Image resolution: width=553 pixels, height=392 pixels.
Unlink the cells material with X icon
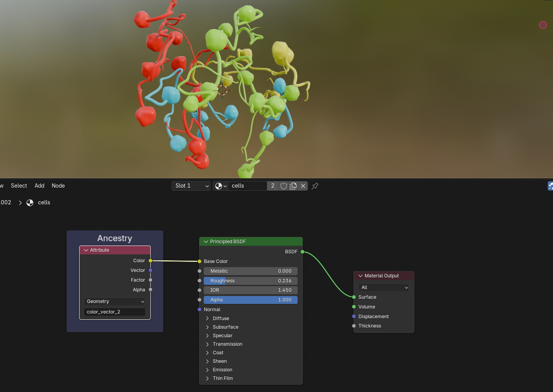[303, 186]
